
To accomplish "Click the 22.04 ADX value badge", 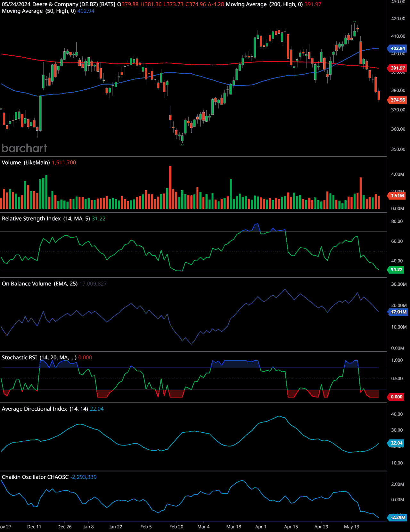I will (x=396, y=443).
